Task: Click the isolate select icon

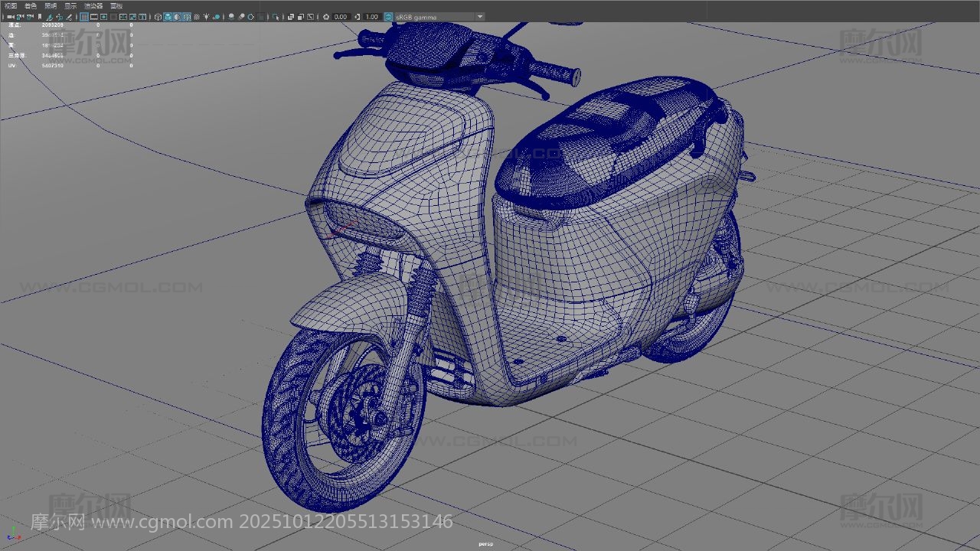Action: (x=276, y=16)
